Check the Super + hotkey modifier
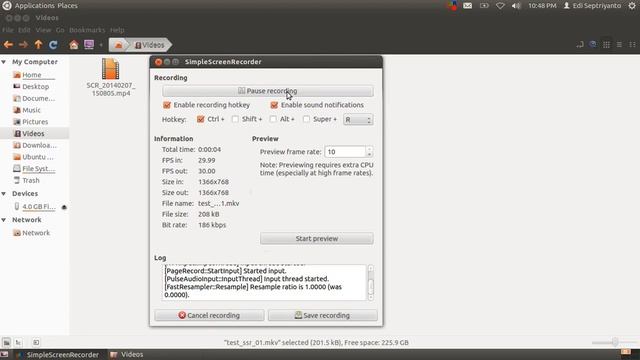 (306, 119)
